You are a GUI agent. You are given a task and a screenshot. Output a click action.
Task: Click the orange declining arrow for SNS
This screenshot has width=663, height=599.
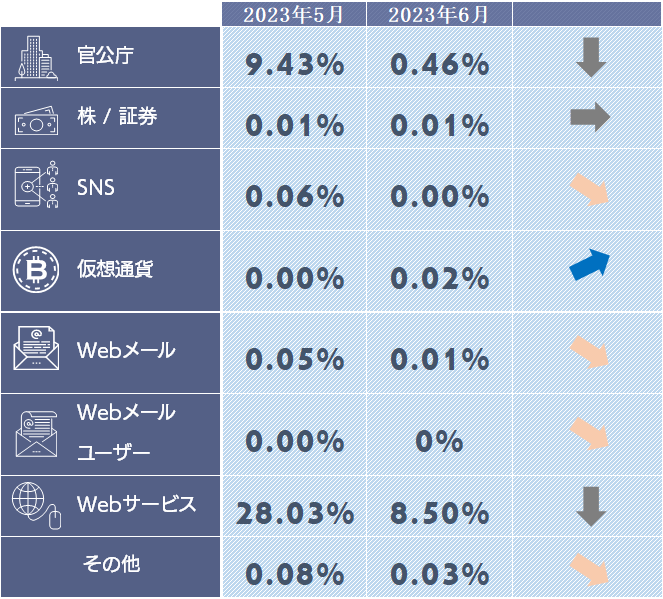[589, 189]
